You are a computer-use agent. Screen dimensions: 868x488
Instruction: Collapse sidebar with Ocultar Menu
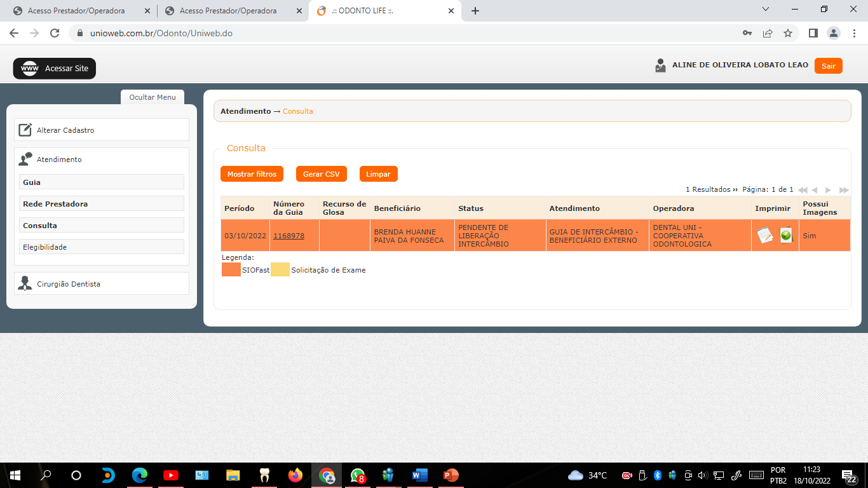click(153, 97)
